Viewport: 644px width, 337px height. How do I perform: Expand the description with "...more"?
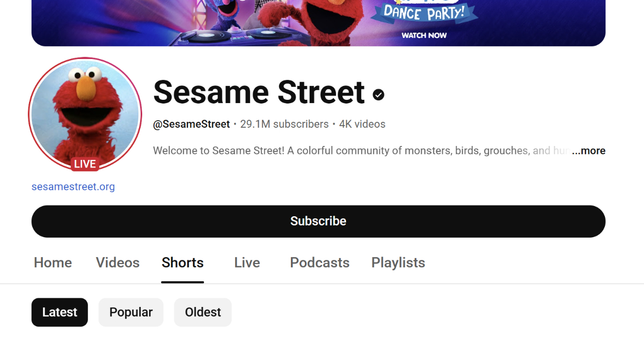pyautogui.click(x=589, y=151)
